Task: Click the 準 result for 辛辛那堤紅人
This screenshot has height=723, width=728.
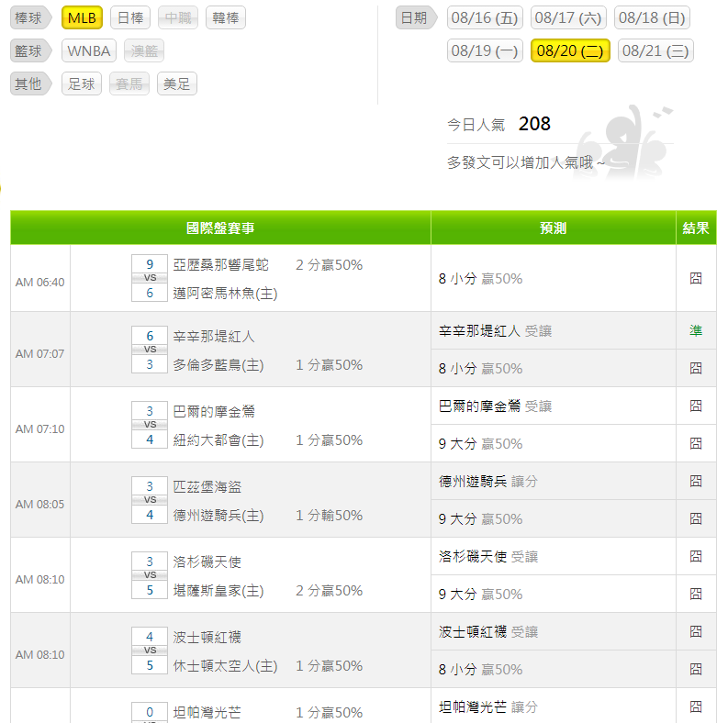Action: coord(696,331)
